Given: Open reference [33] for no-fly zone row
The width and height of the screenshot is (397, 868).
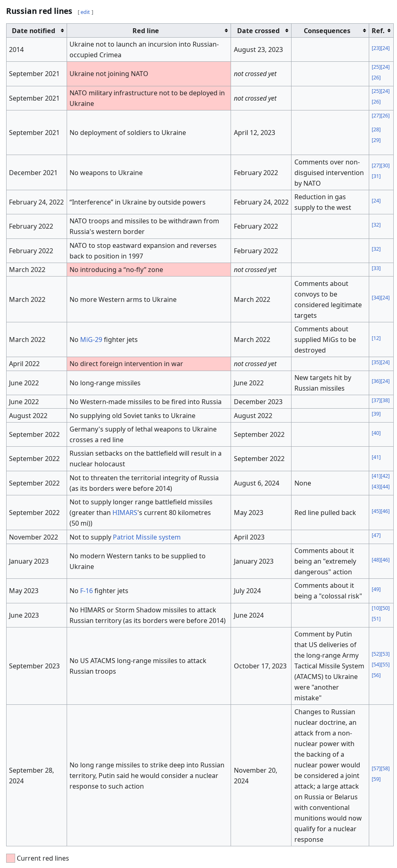Looking at the screenshot, I should 376,268.
